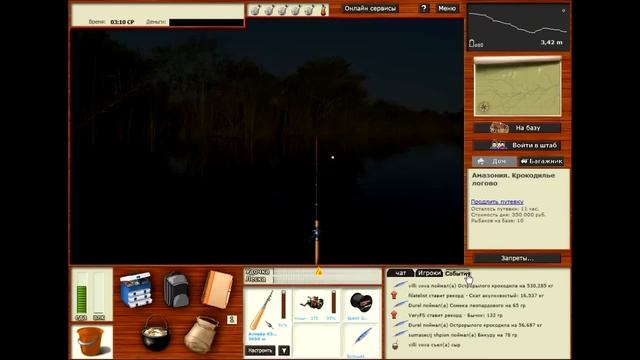Viewport: 640px width, 360px height.
Task: Click the reel wear indicator bar
Action: point(334,302)
